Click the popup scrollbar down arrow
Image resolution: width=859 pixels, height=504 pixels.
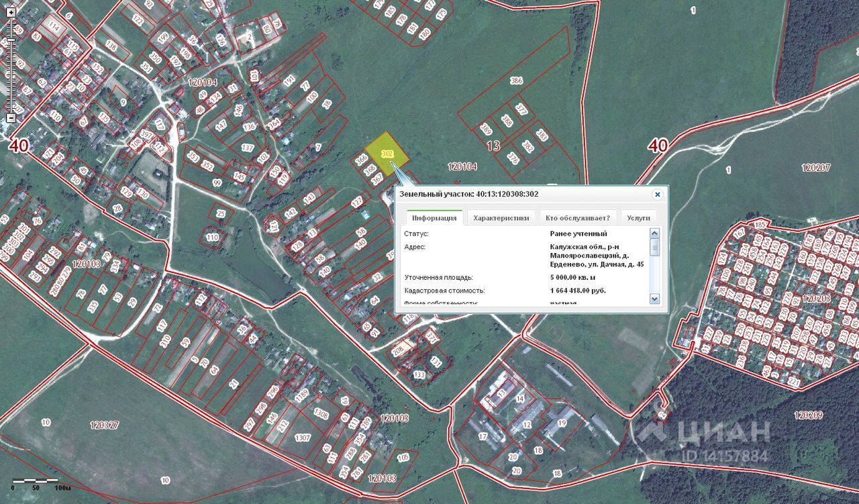(655, 299)
